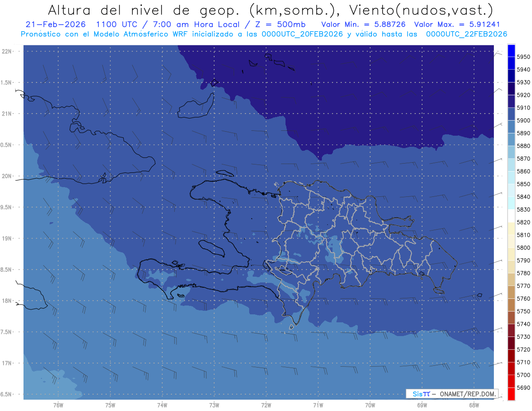Click the '5690' colorbar value
The height and width of the screenshot is (411, 532).
point(524,388)
